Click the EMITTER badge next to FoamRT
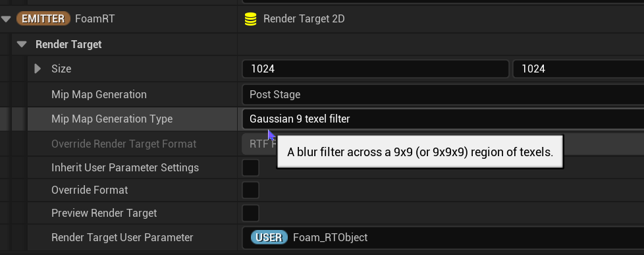Image resolution: width=644 pixels, height=255 pixels. (43, 18)
